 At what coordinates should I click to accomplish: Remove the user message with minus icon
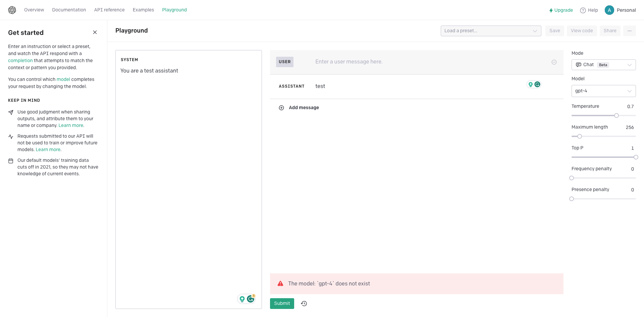tap(554, 62)
